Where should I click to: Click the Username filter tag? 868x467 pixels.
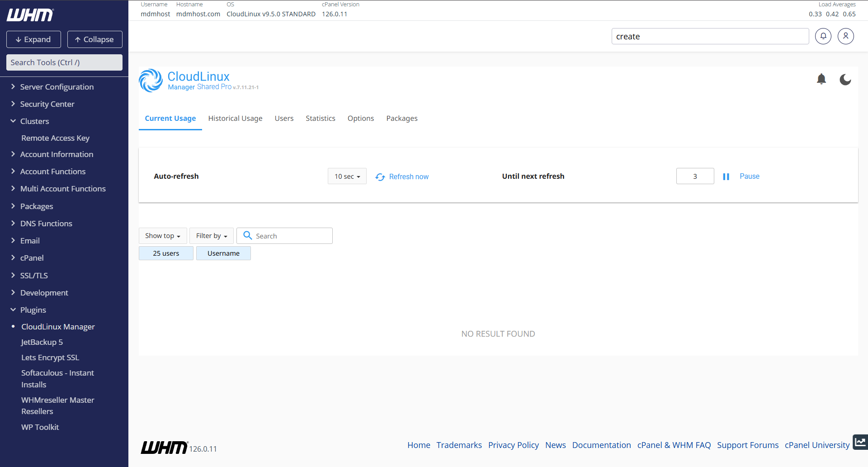point(223,253)
